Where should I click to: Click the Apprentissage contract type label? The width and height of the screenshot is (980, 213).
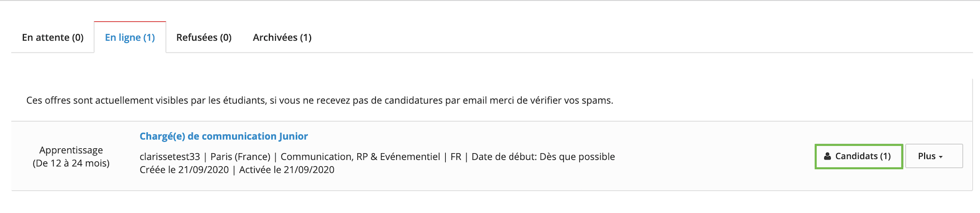click(x=71, y=150)
